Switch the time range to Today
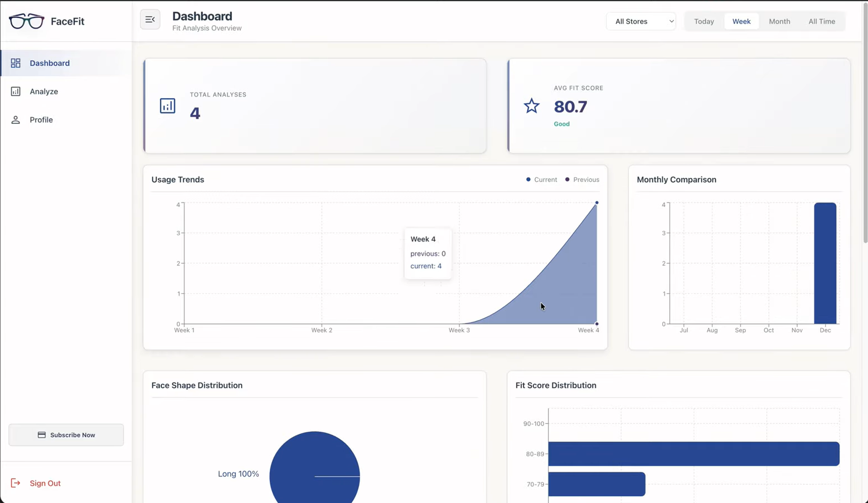The height and width of the screenshot is (503, 868). (704, 21)
